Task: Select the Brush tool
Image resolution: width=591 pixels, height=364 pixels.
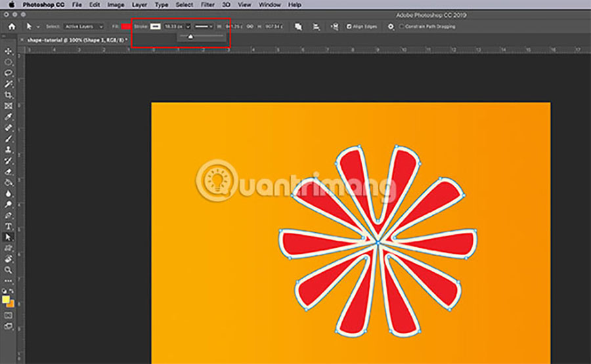Action: point(9,139)
